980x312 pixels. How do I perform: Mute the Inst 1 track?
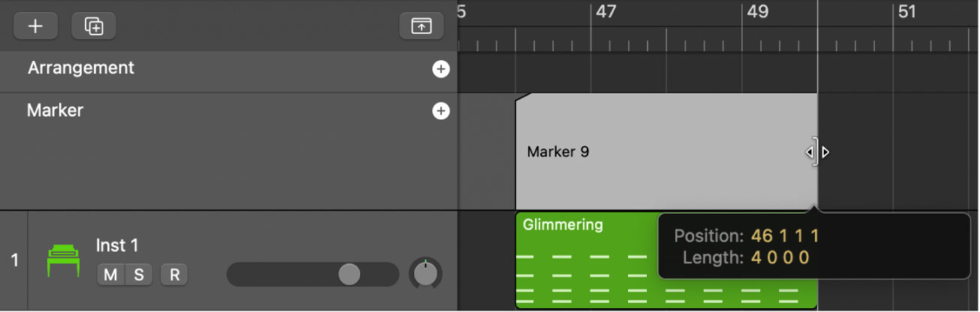coord(110,274)
